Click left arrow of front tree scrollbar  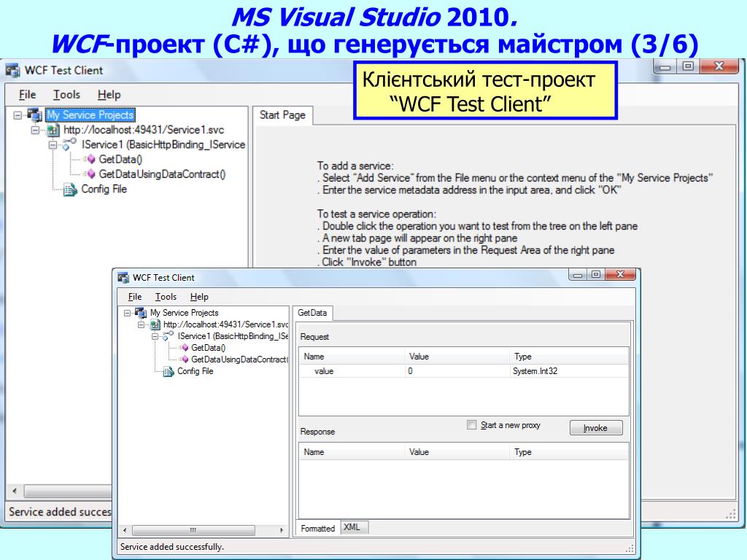click(x=125, y=530)
